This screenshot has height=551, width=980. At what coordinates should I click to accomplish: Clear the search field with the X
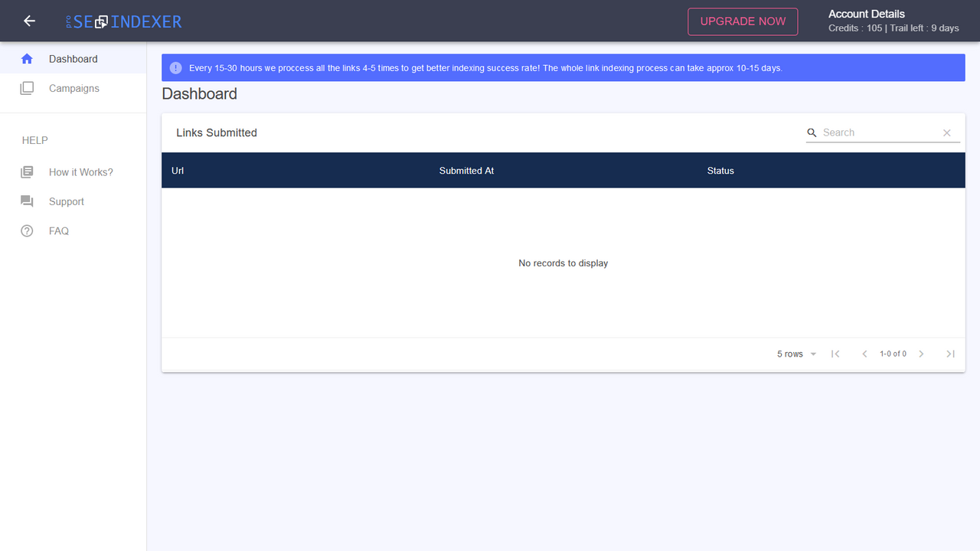pyautogui.click(x=947, y=132)
